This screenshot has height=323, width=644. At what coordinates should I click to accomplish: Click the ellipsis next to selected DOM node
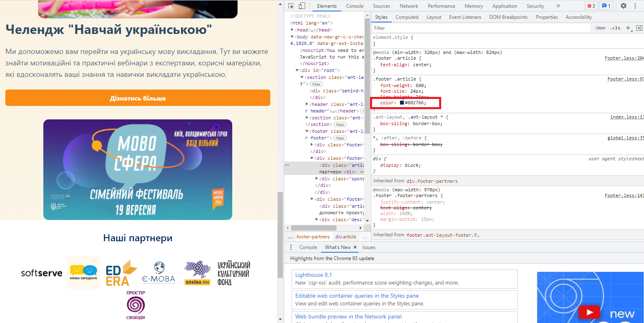tap(287, 165)
